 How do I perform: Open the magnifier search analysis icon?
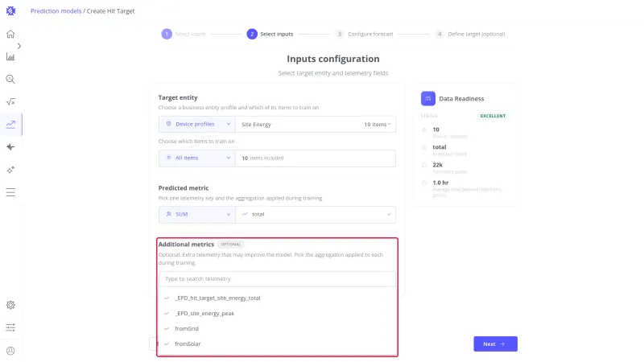(x=10, y=79)
